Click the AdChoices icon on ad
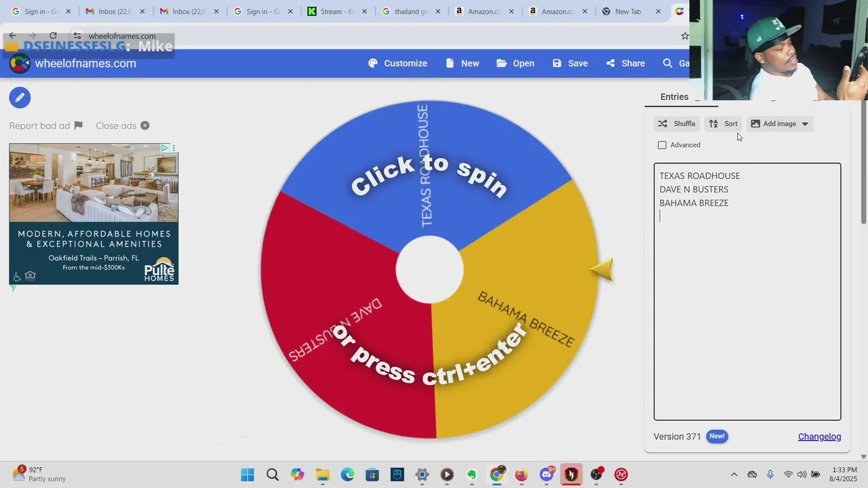Viewport: 868px width, 488px height. click(165, 148)
